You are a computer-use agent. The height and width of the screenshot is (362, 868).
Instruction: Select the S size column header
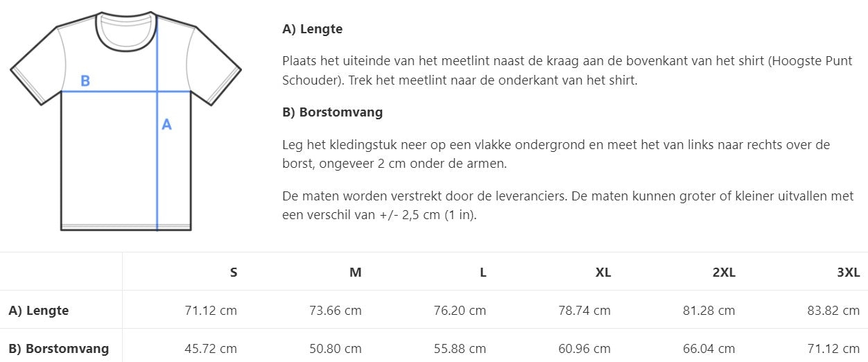click(234, 273)
